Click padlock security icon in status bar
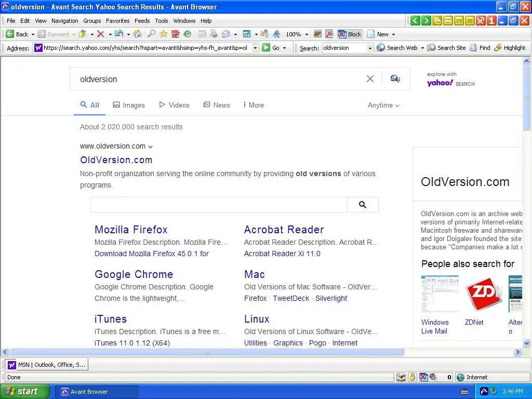This screenshot has height=399, width=532. pyautogui.click(x=412, y=377)
